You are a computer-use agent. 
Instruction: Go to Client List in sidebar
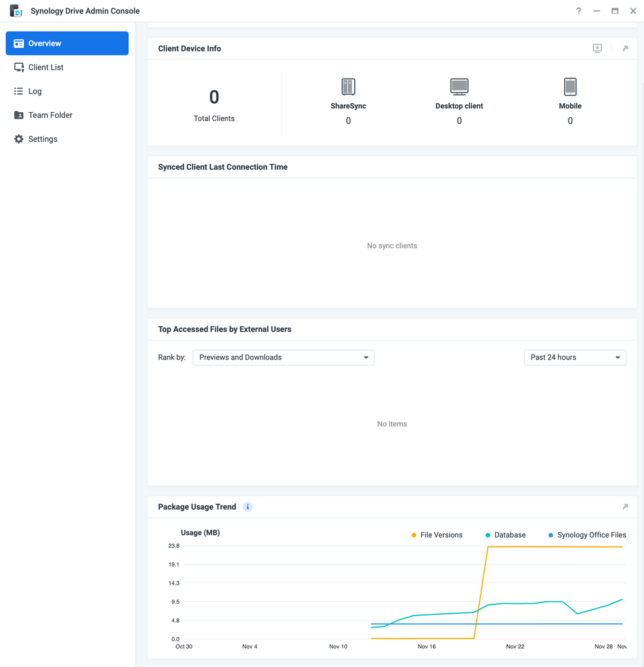pyautogui.click(x=46, y=67)
